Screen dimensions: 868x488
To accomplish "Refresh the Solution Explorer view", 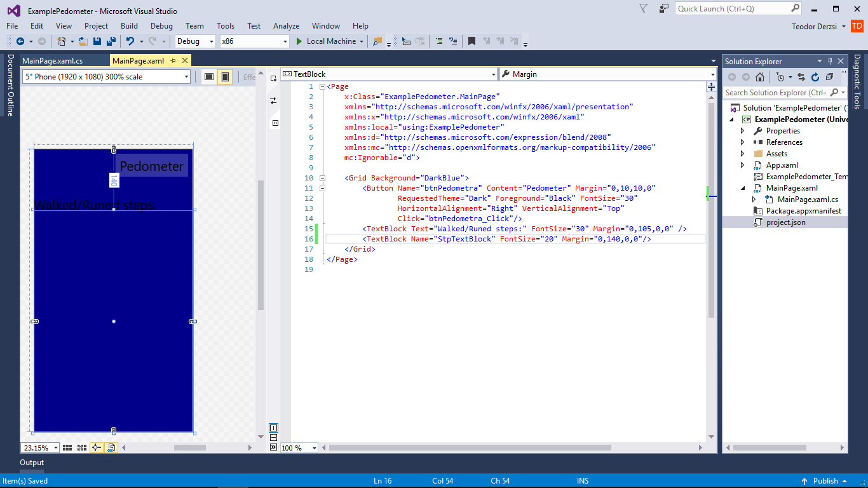I will tap(815, 77).
